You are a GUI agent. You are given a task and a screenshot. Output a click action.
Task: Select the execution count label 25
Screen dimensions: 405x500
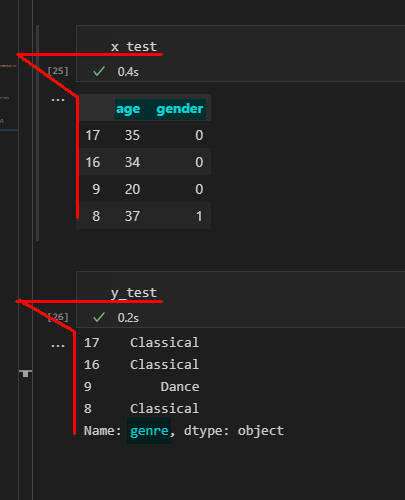tap(58, 71)
